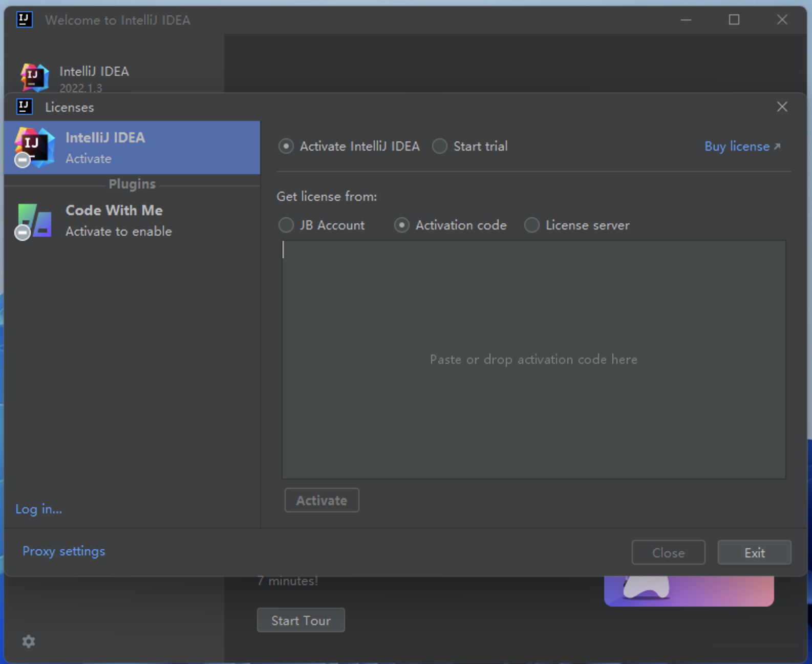
Task: Select the IntelliJ IDEA entry in the Licenses list
Action: [x=132, y=148]
